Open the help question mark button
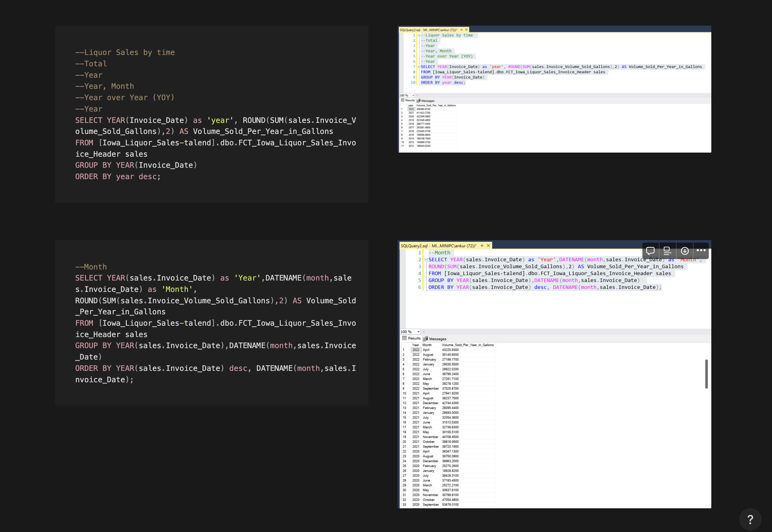This screenshot has height=532, width=772. pyautogui.click(x=750, y=519)
